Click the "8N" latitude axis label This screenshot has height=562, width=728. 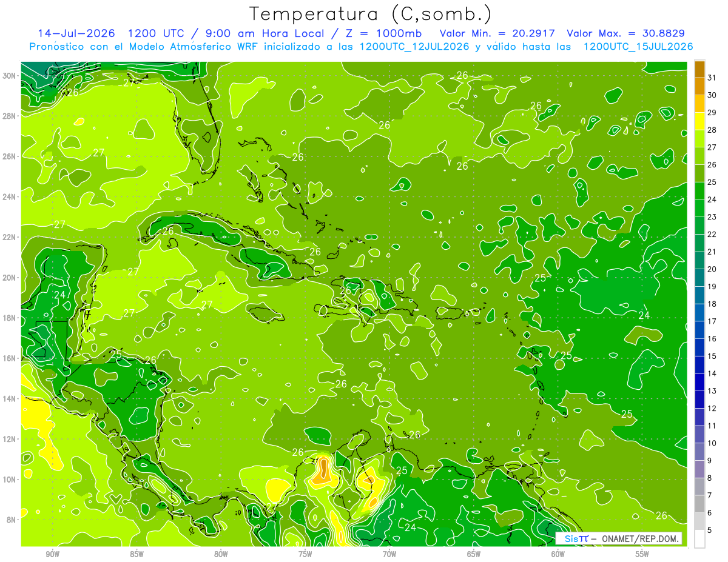tap(11, 520)
